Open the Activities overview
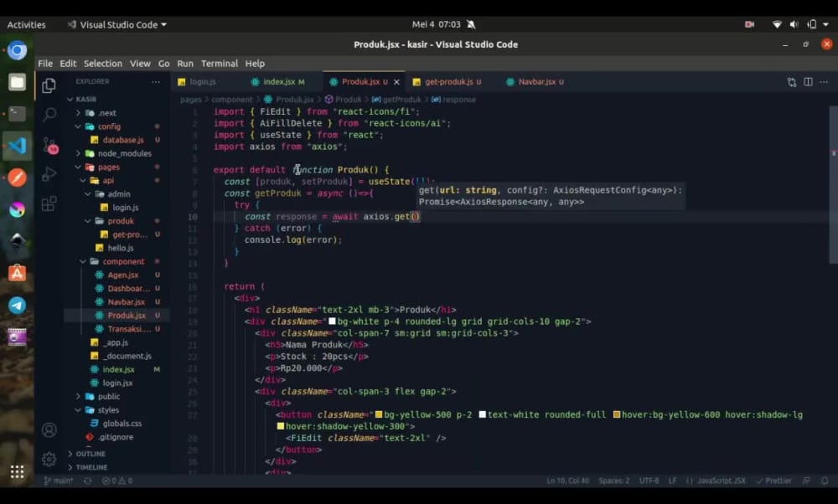The image size is (838, 504). [x=26, y=24]
